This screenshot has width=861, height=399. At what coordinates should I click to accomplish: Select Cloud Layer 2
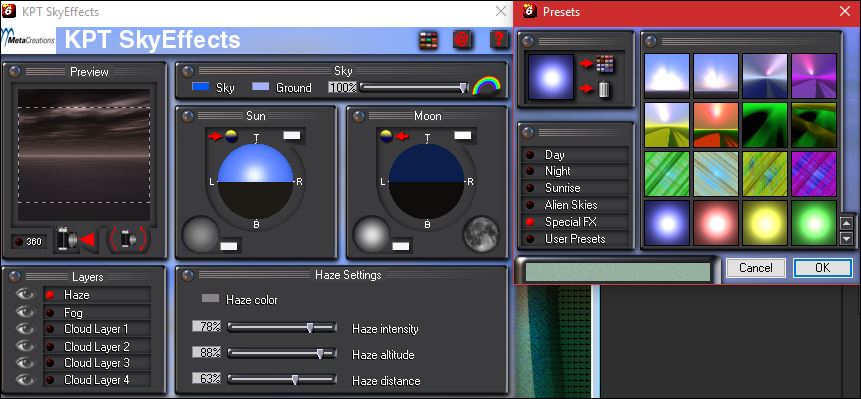(x=97, y=346)
